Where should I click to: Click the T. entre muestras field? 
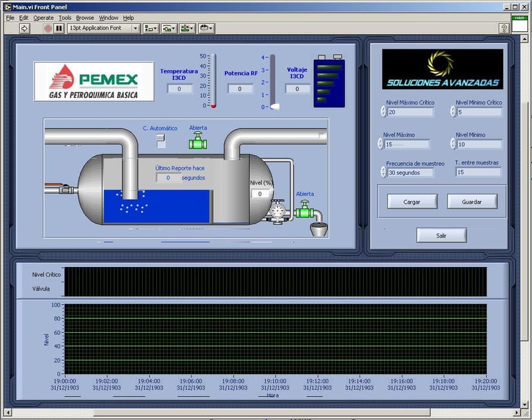point(478,172)
